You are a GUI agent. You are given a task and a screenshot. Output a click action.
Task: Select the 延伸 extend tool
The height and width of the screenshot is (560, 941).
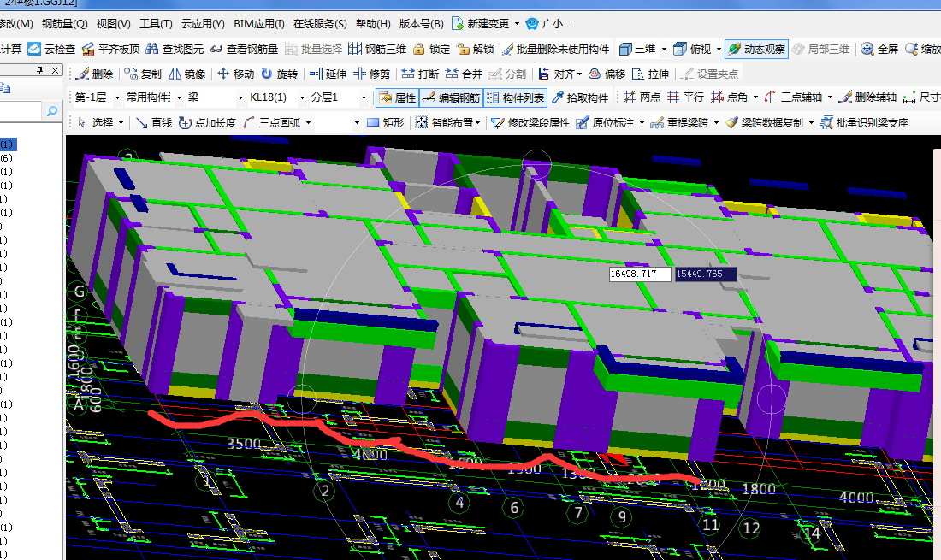point(328,74)
